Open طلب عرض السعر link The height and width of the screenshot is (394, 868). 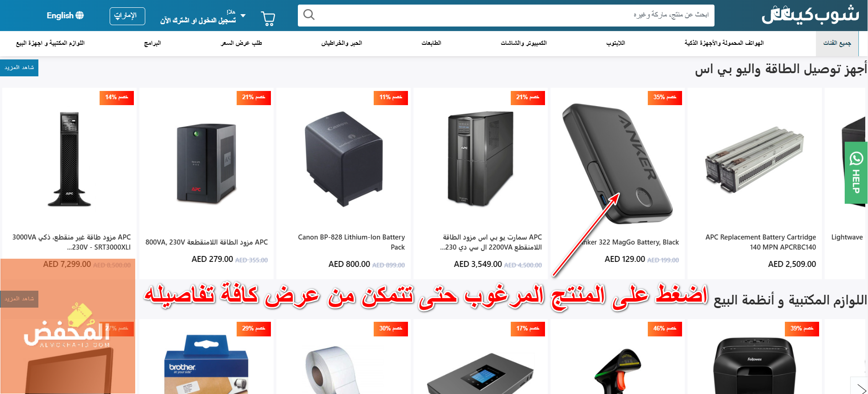coord(241,43)
